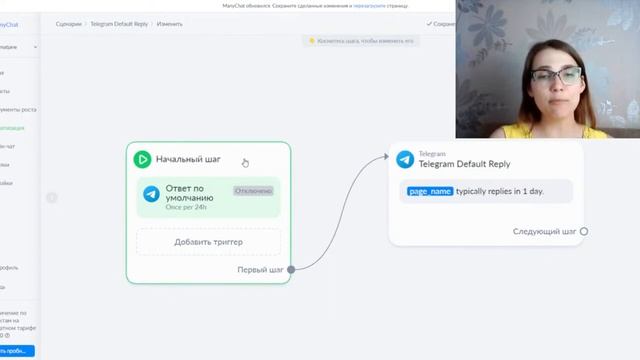Click the Once per 24h text
The height and width of the screenshot is (360, 640).
click(186, 207)
